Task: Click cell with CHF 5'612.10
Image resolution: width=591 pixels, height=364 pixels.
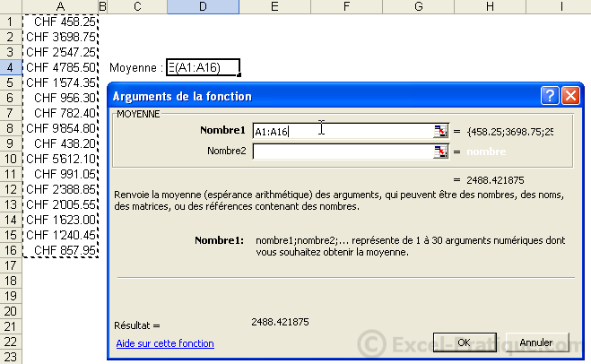Action: click(60, 159)
